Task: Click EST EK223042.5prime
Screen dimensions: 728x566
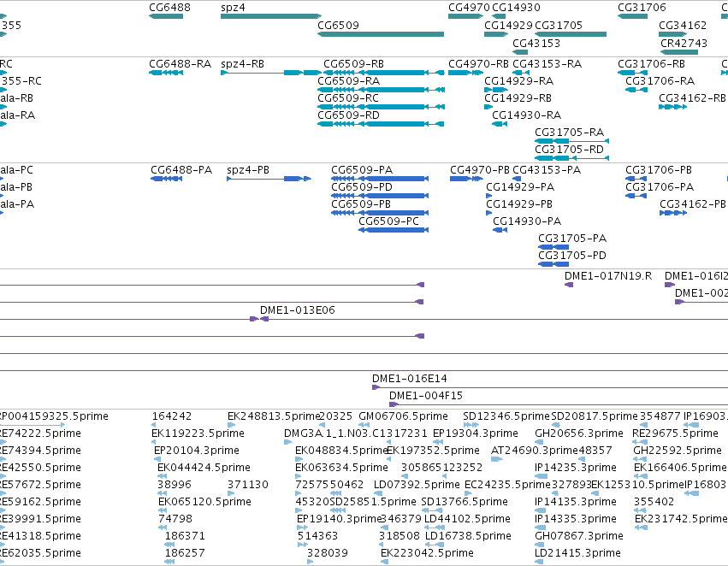Action: [x=384, y=563]
